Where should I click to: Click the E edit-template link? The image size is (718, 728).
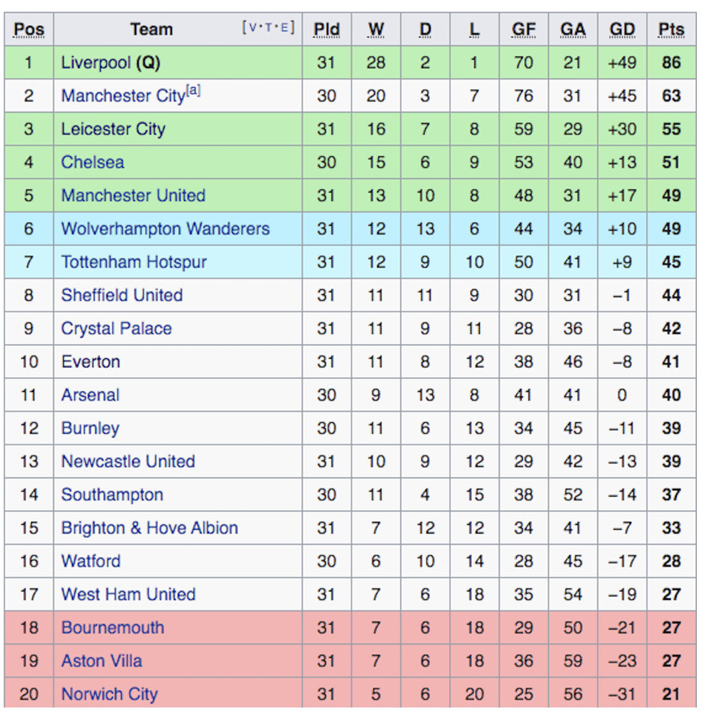tap(284, 27)
